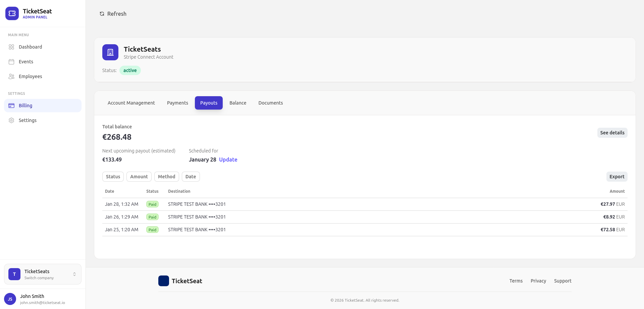Click the Date column header
This screenshot has height=309, width=644.
109,191
